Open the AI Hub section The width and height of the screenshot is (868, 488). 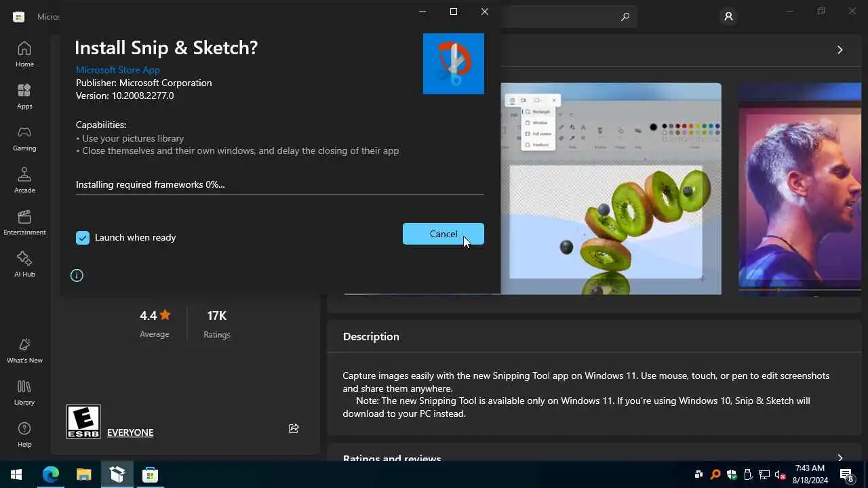(24, 264)
